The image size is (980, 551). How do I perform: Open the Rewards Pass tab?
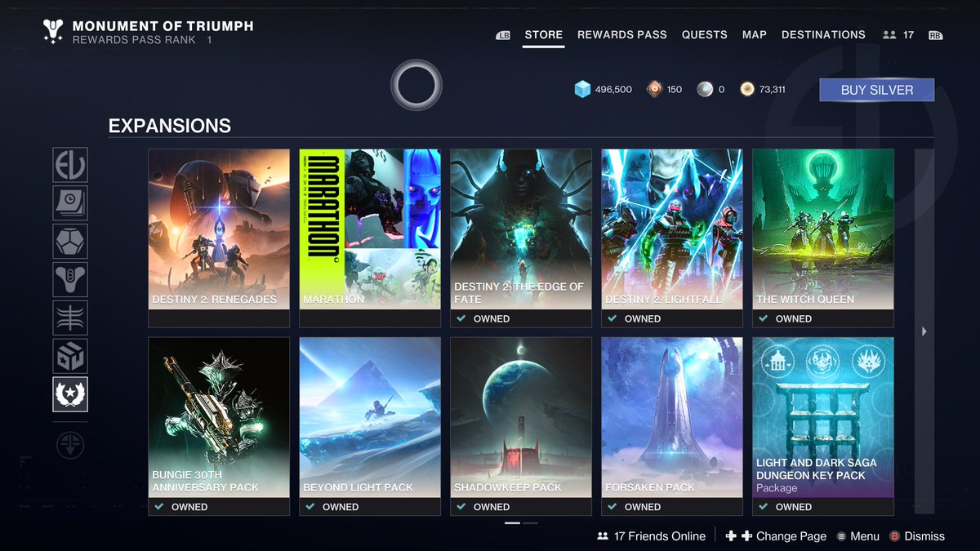pyautogui.click(x=622, y=35)
